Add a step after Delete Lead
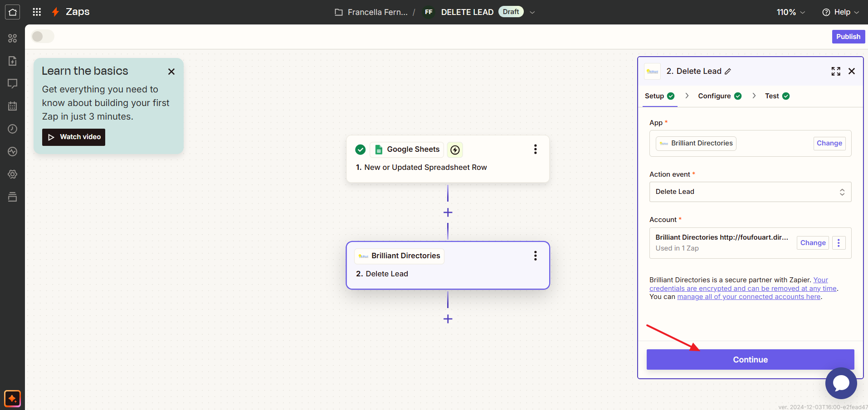This screenshot has width=868, height=410. point(448,319)
